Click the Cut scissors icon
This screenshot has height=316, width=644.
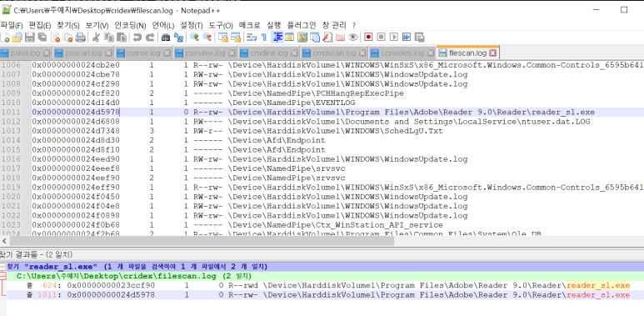[x=96, y=38]
